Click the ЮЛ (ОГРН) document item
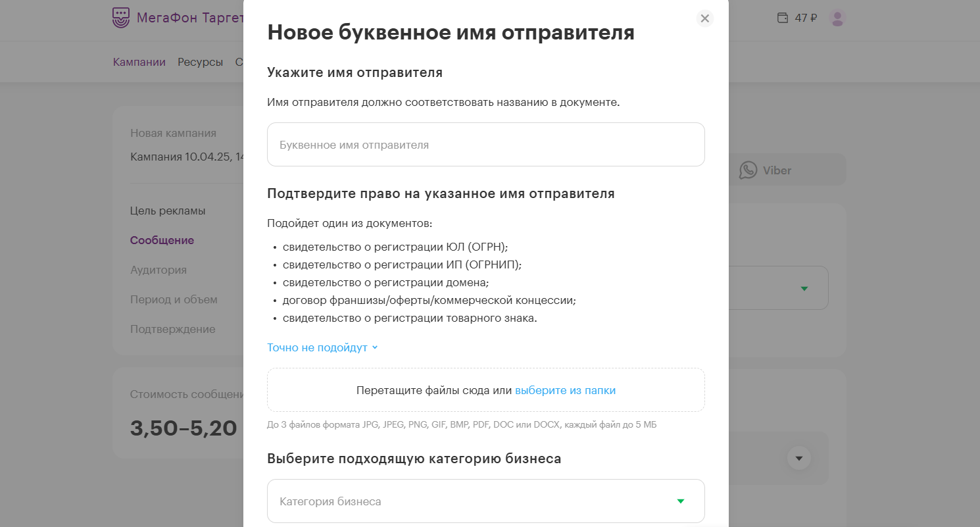The height and width of the screenshot is (527, 980). (395, 247)
